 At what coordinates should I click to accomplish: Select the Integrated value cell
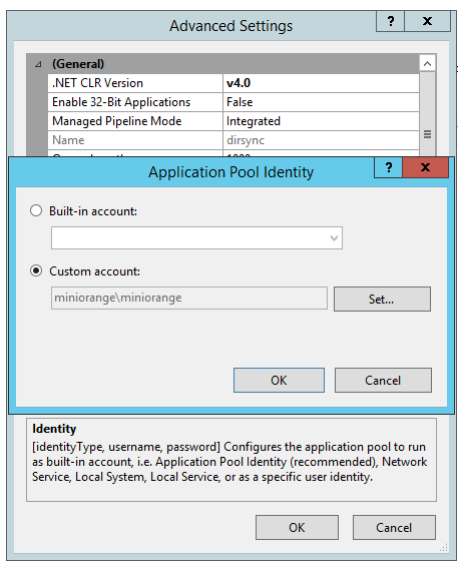coord(321,121)
